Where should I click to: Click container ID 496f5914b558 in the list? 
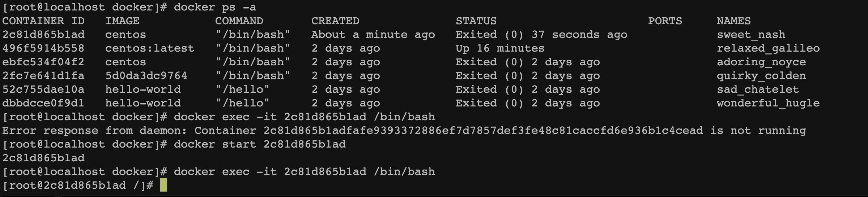tap(43, 48)
